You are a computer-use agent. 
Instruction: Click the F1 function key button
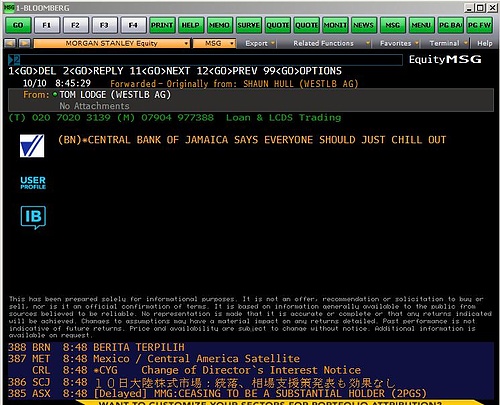(47, 25)
